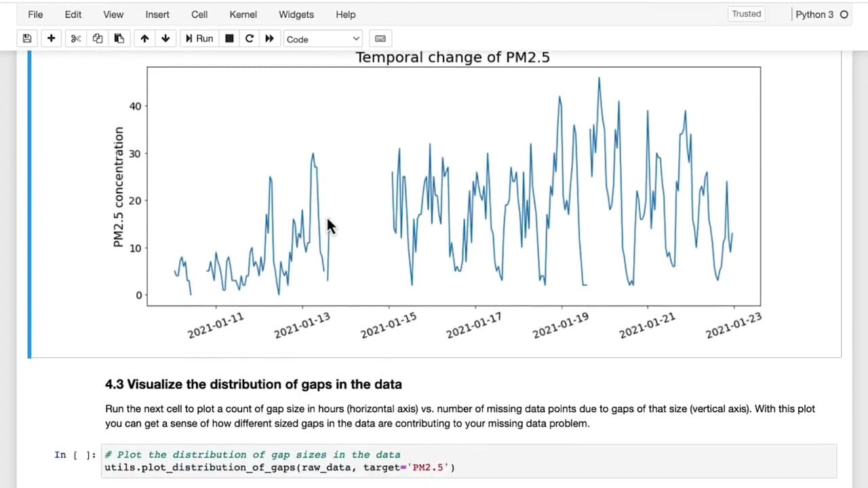868x488 pixels.
Task: Open the command palette keyboard icon
Action: (x=380, y=39)
